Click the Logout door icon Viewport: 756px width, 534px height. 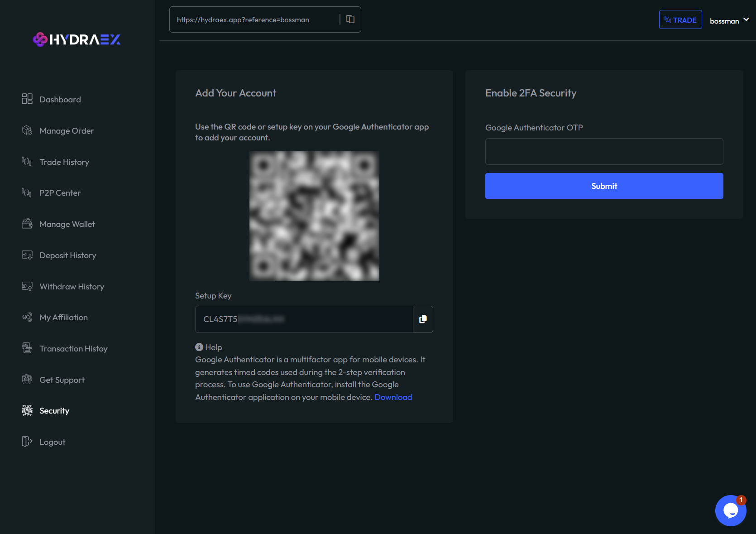click(27, 441)
